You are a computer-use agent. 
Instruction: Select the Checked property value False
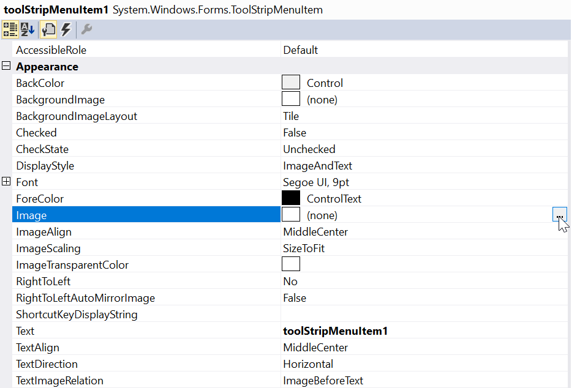(295, 133)
